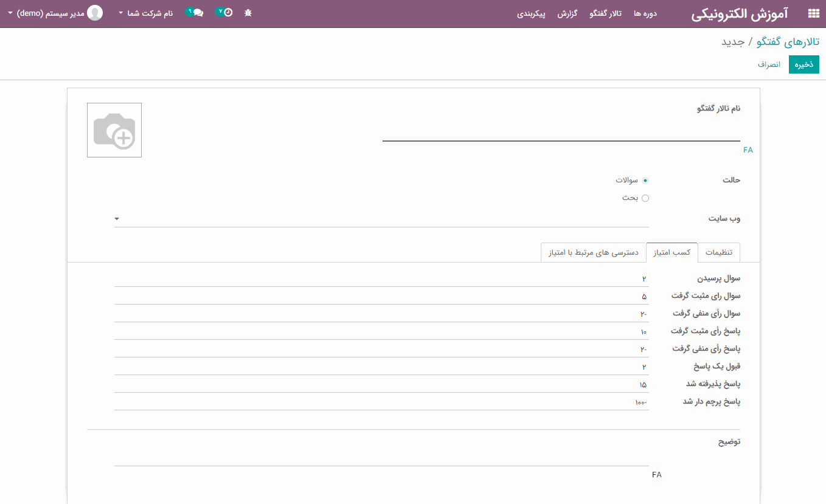Viewport: 826px width, 504px height.
Task: Switch to دسترسی های مرتبط با امتیاز tab
Action: (593, 252)
